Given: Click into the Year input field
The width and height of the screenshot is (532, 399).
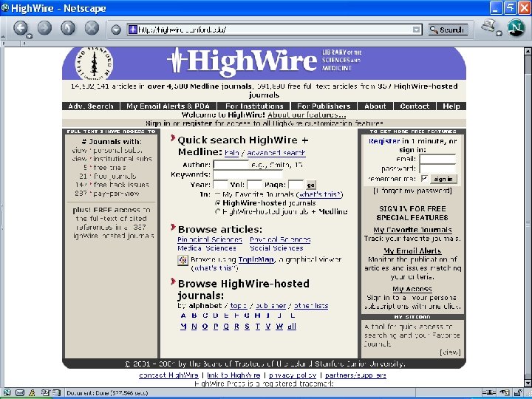Looking at the screenshot, I should (220, 185).
